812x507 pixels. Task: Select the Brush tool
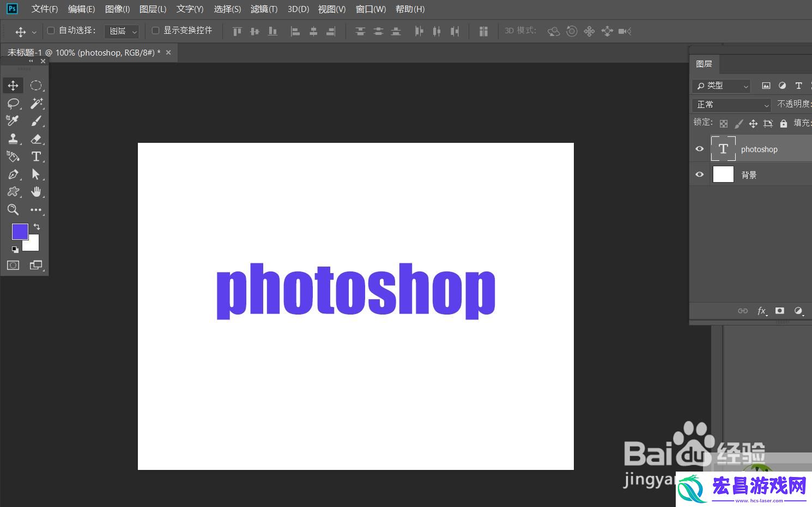coord(36,120)
